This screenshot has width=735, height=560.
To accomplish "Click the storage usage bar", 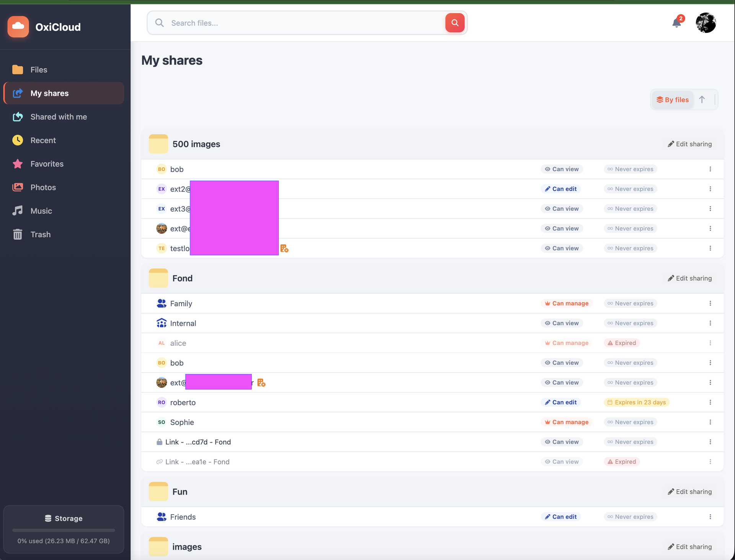I will (64, 530).
